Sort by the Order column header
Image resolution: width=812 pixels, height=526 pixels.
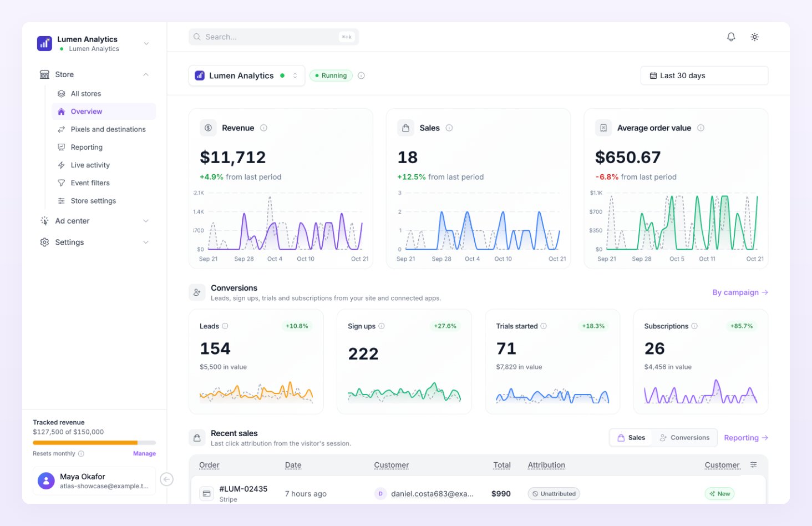(x=209, y=465)
